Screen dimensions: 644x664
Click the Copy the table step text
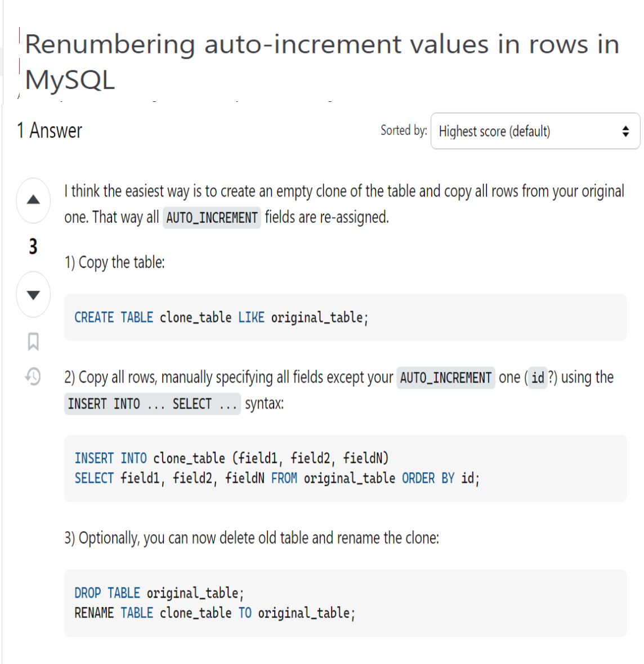click(x=115, y=262)
